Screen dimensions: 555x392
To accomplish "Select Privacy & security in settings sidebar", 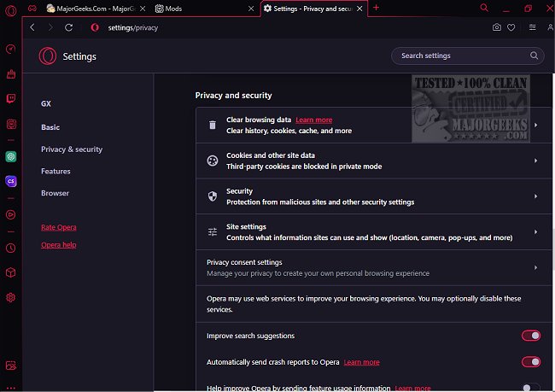I will pos(72,149).
